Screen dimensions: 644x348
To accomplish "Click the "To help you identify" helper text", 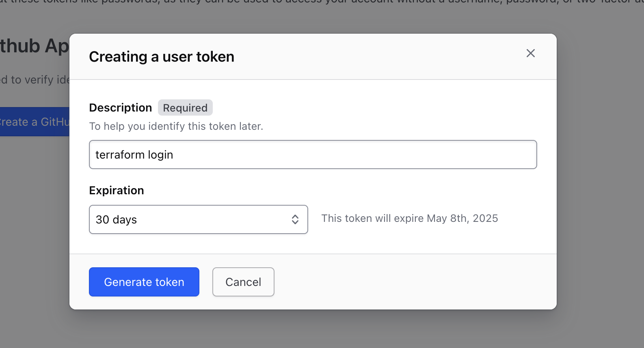I will (x=176, y=126).
